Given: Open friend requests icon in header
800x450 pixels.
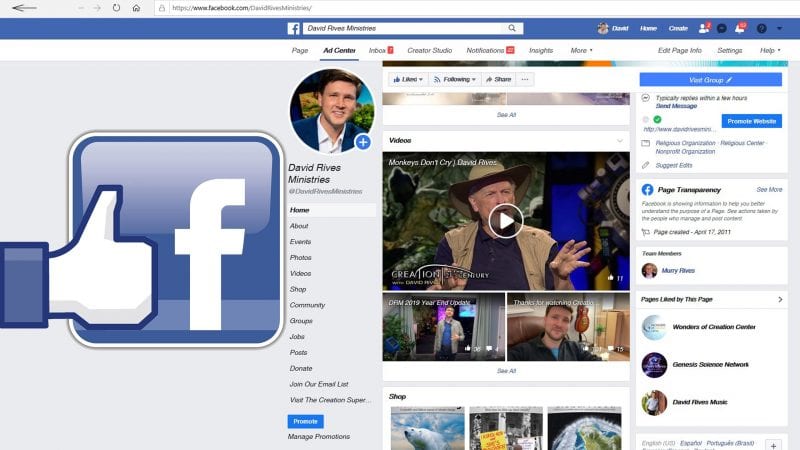Looking at the screenshot, I should point(704,28).
